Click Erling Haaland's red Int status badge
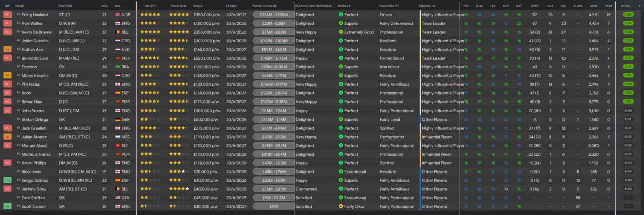The height and width of the screenshot is (215, 644). [7, 15]
